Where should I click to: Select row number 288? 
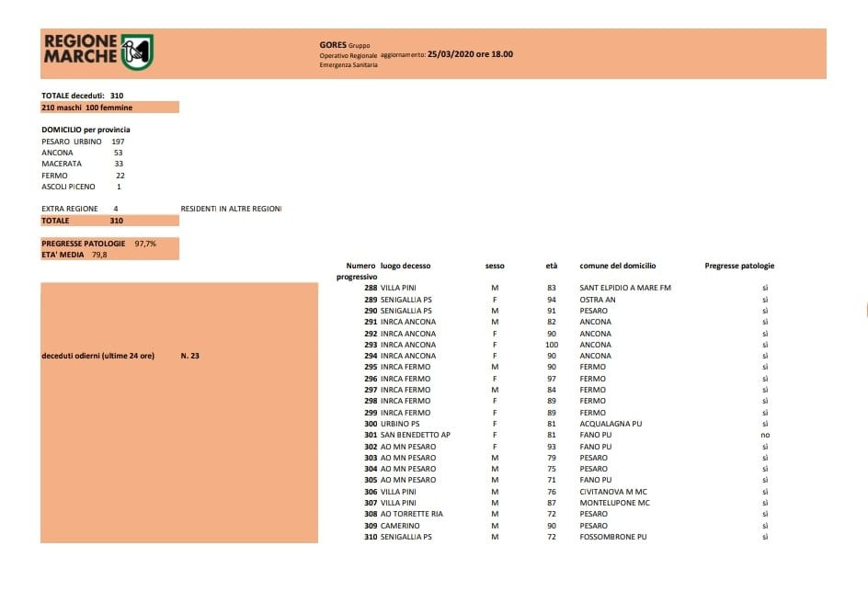(371, 288)
